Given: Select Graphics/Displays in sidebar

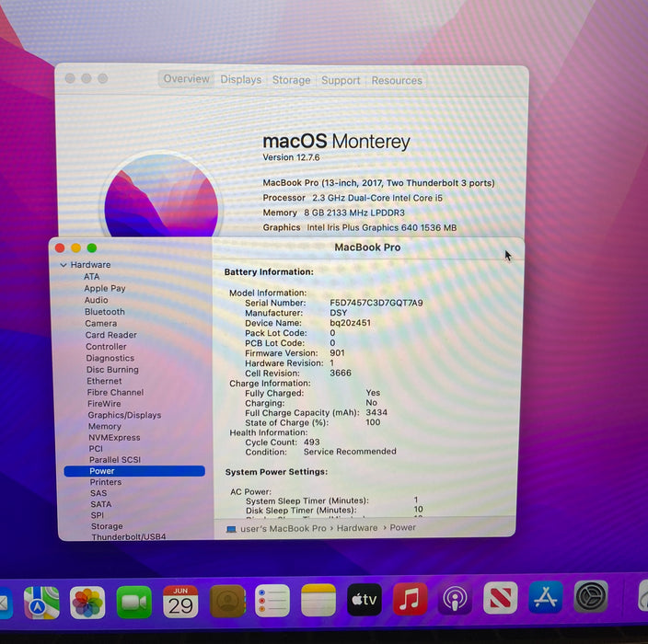Looking at the screenshot, I should [x=124, y=415].
